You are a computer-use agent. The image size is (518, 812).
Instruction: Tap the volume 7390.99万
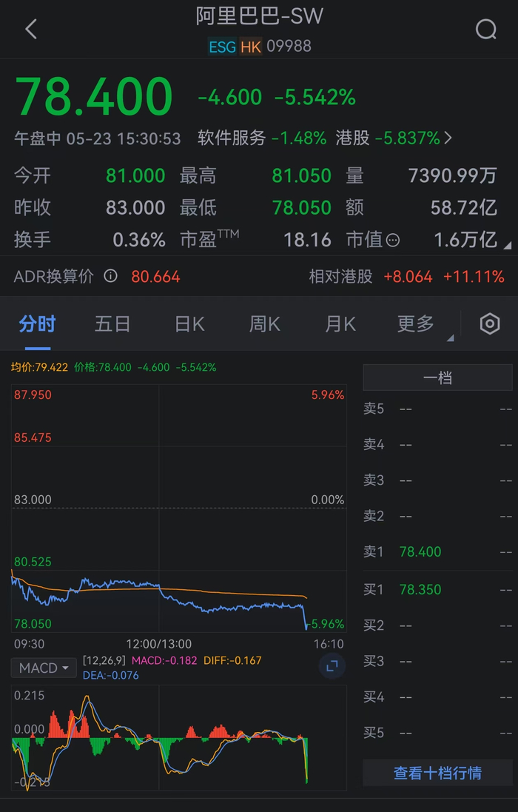(453, 176)
